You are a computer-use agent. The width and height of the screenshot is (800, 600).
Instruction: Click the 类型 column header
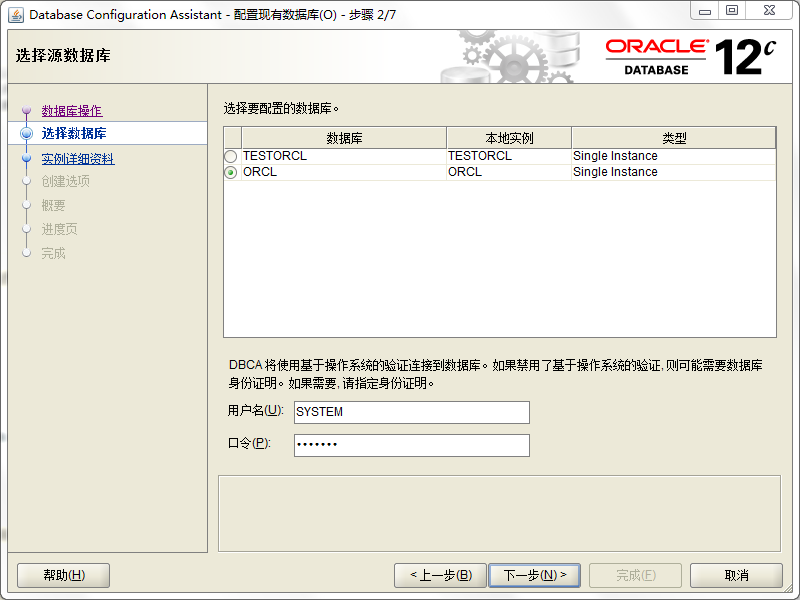tap(674, 138)
